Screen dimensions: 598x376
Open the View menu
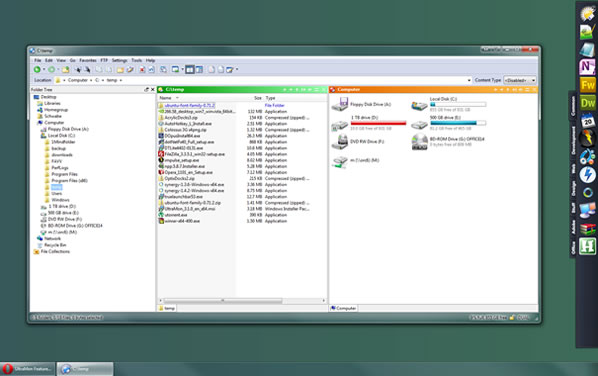[61, 60]
